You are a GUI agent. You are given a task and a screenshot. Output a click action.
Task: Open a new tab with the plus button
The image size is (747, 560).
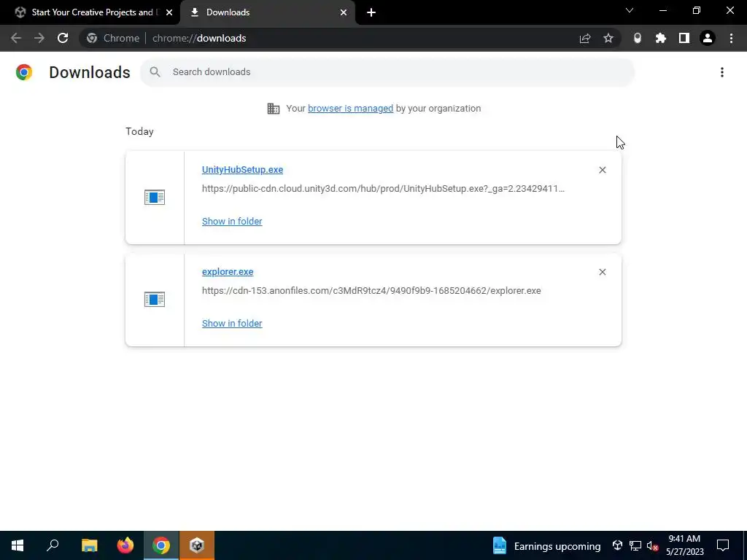[x=371, y=12]
